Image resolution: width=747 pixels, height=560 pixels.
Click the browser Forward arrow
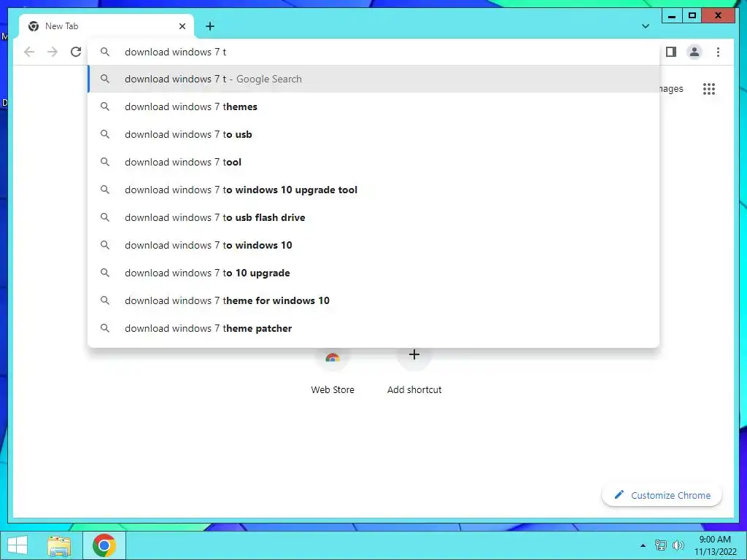(x=53, y=52)
